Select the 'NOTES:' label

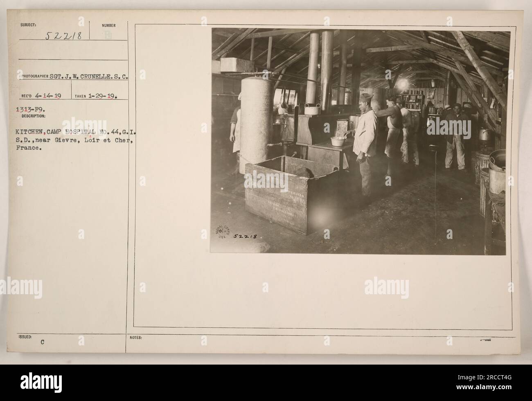pos(137,338)
